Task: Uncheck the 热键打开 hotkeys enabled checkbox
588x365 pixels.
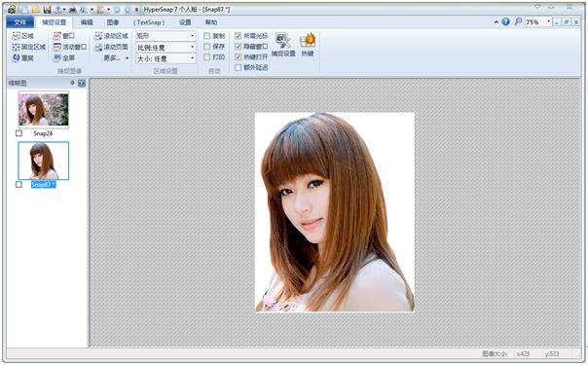Action: (238, 57)
